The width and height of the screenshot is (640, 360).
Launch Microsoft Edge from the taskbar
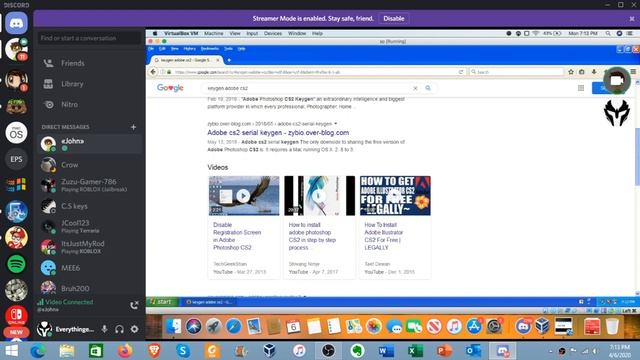pos(38,351)
